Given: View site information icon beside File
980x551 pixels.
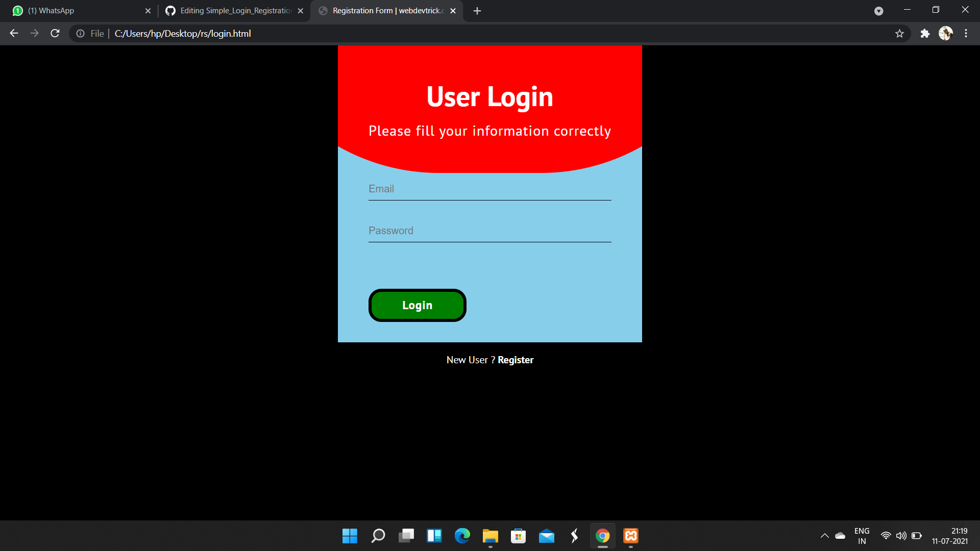Looking at the screenshot, I should tap(81, 34).
